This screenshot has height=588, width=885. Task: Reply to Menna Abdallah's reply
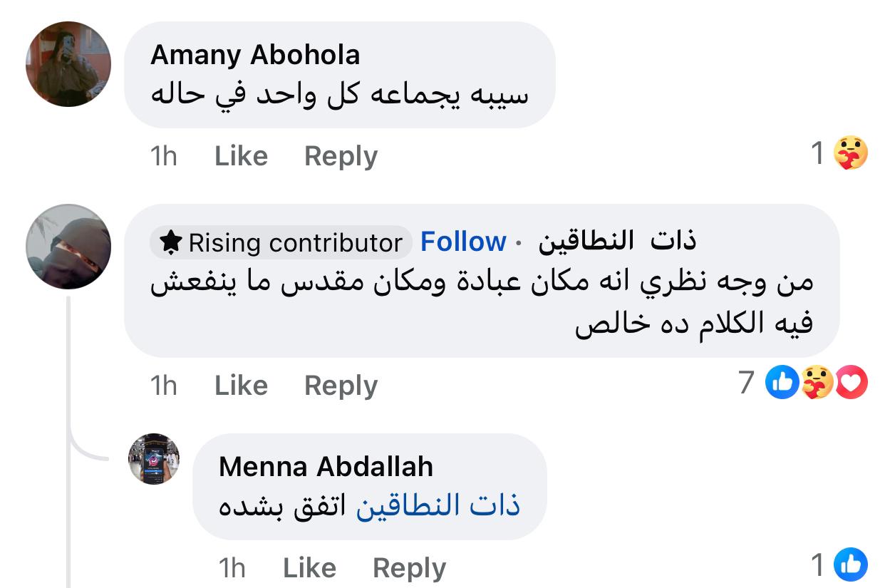tap(409, 568)
